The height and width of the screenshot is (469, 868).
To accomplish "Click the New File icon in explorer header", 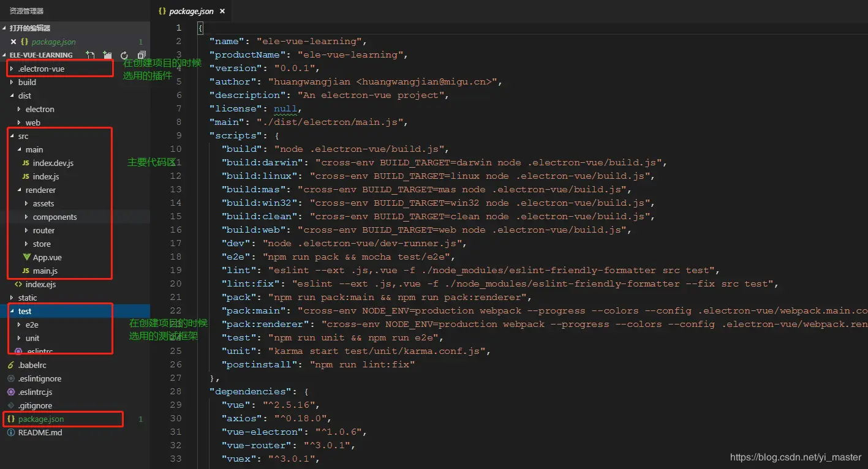I will point(90,55).
